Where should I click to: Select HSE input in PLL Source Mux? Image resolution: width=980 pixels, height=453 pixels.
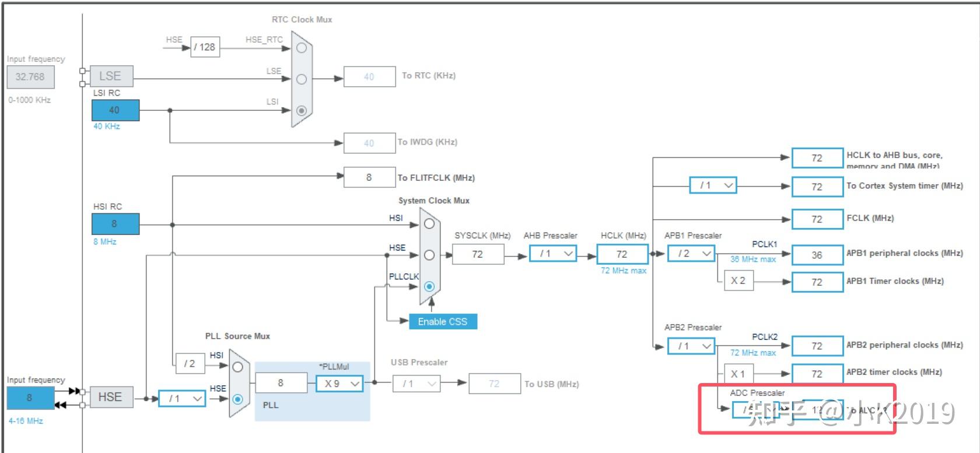pyautogui.click(x=237, y=399)
